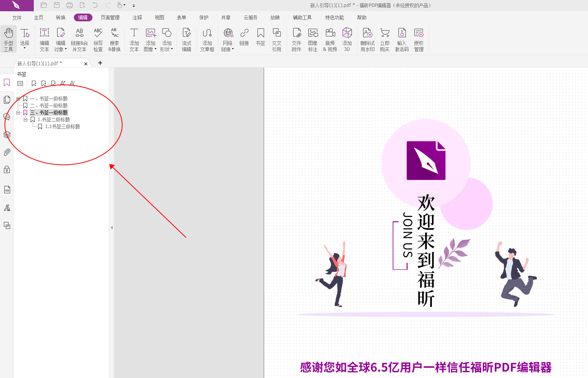Open the Layers panel in the sidebar
Screen dimensions: 588x378
click(7, 135)
